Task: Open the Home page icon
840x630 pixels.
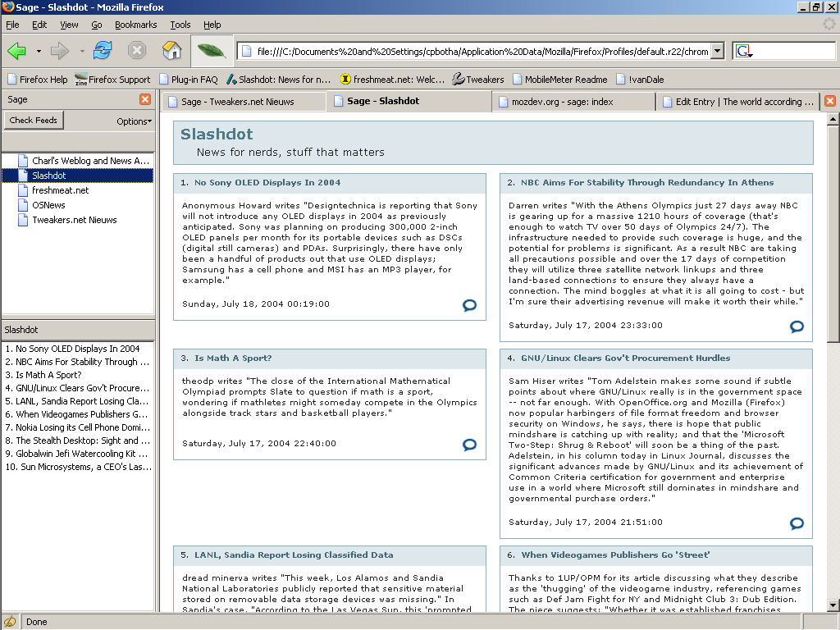Action: coord(172,50)
